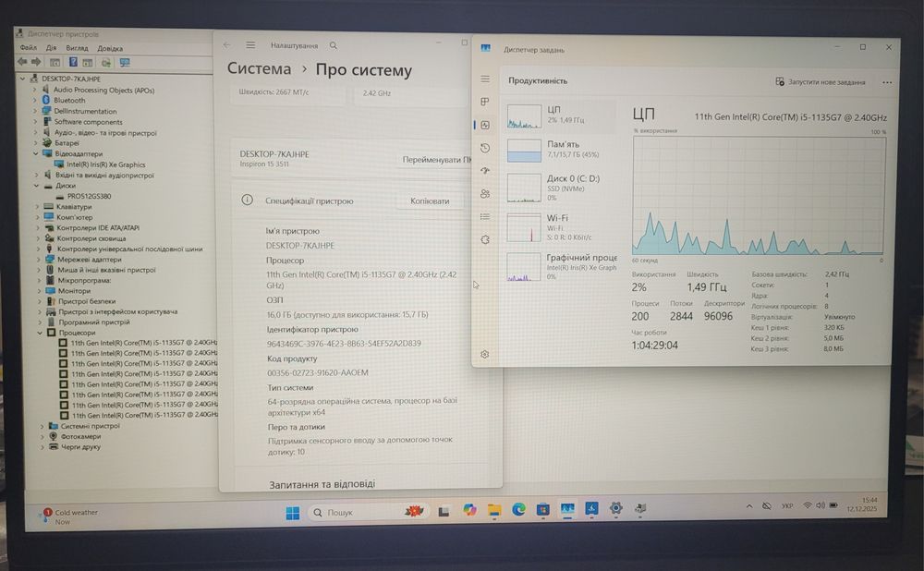Image resolution: width=924 pixels, height=571 pixels.
Task: Toggle Task Manager hamburger navigation menu
Action: tap(484, 79)
